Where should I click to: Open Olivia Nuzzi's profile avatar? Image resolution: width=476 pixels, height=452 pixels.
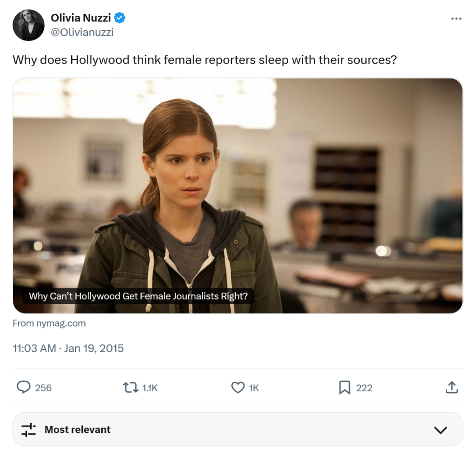[x=28, y=25]
